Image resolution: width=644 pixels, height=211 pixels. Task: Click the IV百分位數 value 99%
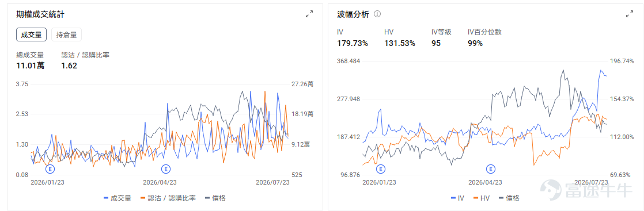coord(475,43)
